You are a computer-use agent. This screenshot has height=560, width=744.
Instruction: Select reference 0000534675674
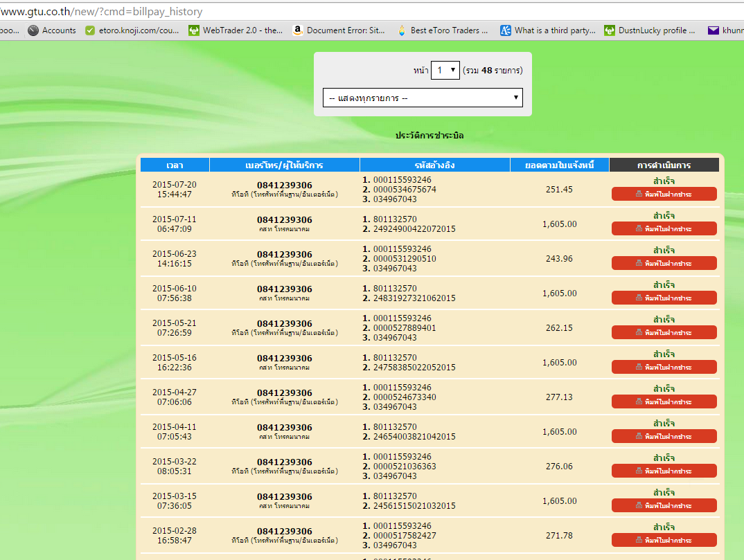click(405, 189)
